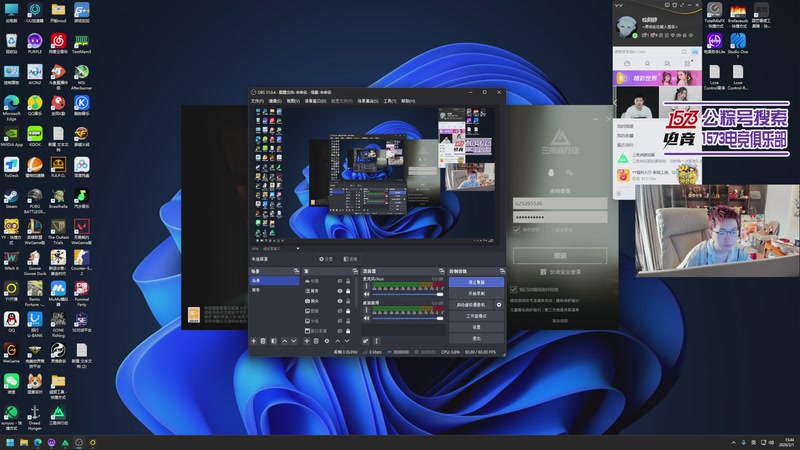
Task: Move scene down with Scenes panel arrow
Action: click(x=294, y=341)
